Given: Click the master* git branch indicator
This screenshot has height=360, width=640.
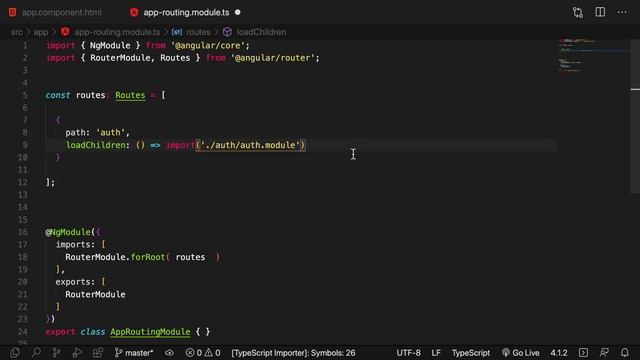Looking at the screenshot, I should [134, 353].
